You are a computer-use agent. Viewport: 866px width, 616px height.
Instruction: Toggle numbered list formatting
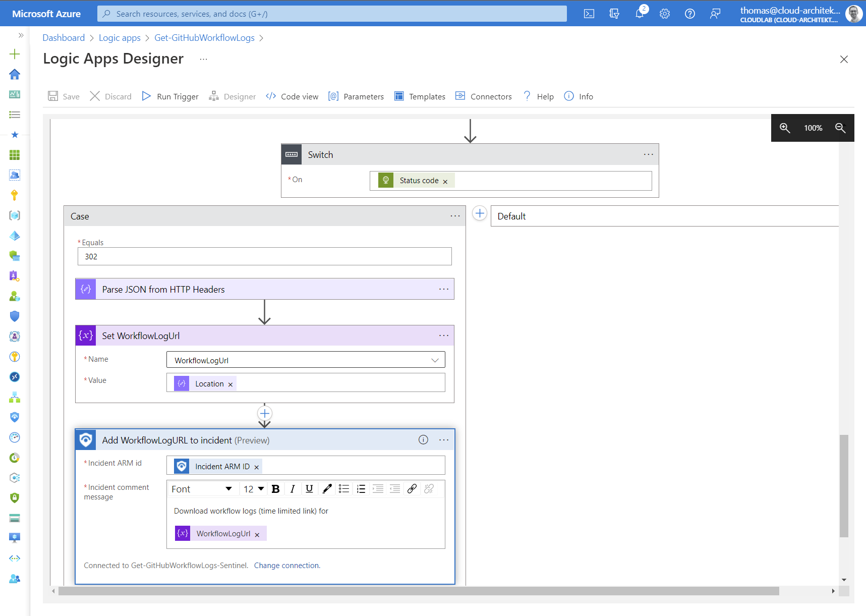click(361, 489)
